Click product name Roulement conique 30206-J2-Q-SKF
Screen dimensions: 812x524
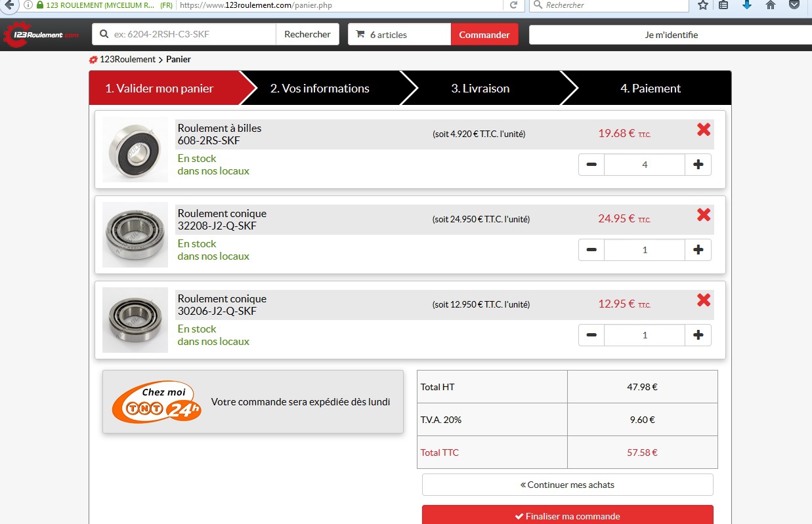[x=222, y=305]
